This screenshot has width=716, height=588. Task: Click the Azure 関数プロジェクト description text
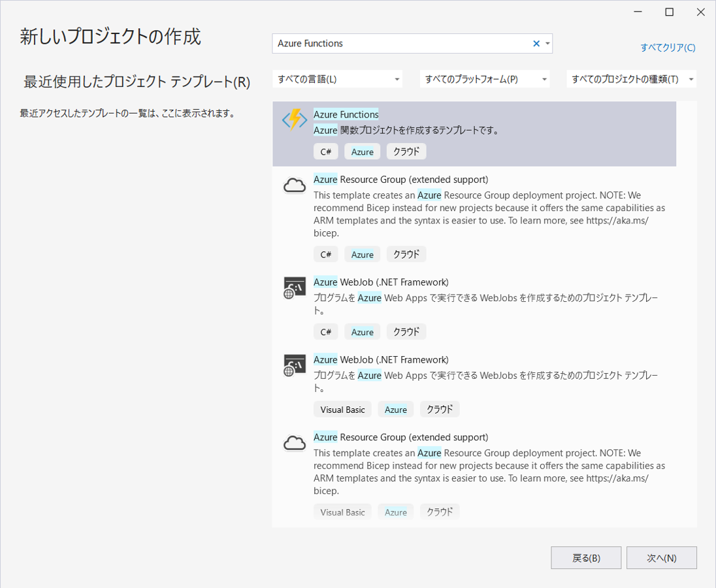coord(406,131)
